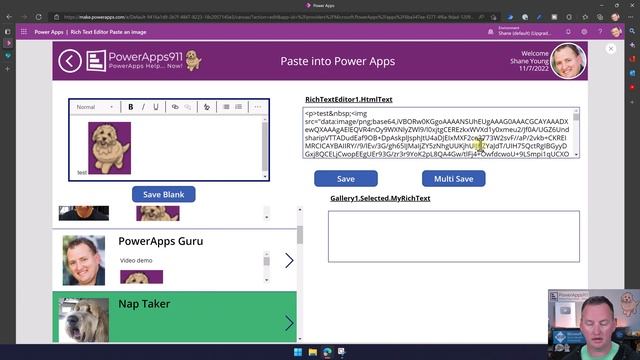
Task: Click the PowerApps911 logo icon
Action: point(96,61)
